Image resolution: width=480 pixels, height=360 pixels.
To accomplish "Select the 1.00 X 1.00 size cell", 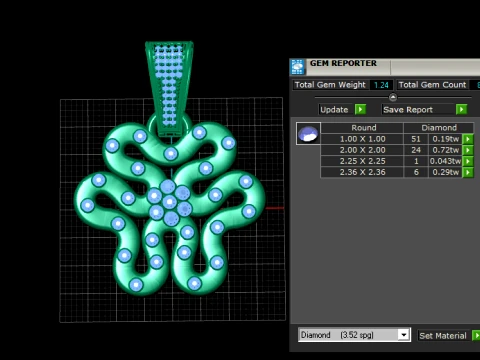I will 362,139.
